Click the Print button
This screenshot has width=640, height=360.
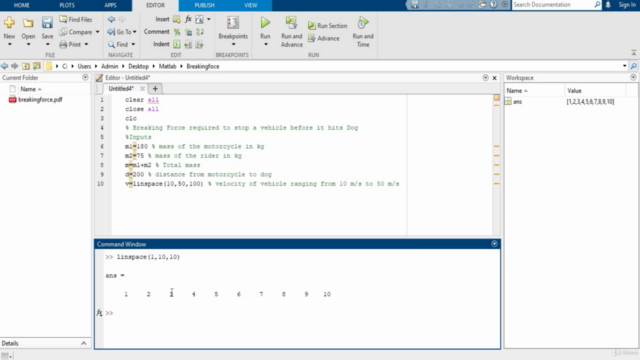coord(71,44)
